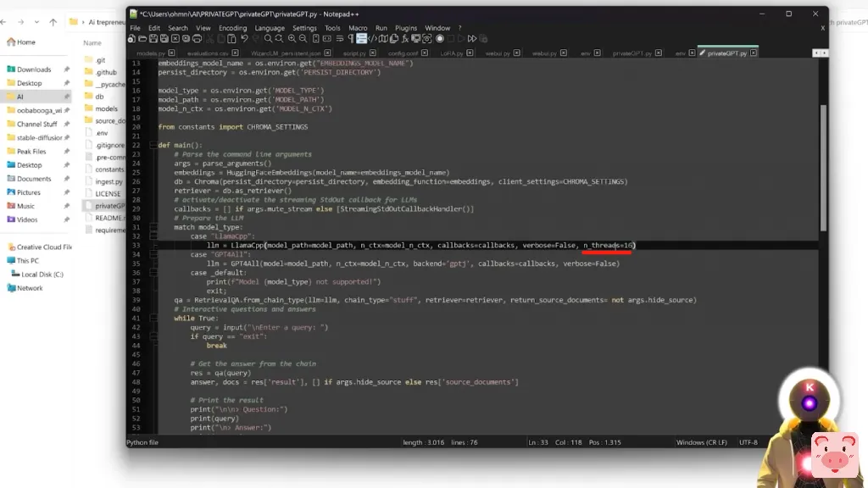Zoom in with the toolbar magnifier plus
Viewport: 868px width, 488px height.
292,39
